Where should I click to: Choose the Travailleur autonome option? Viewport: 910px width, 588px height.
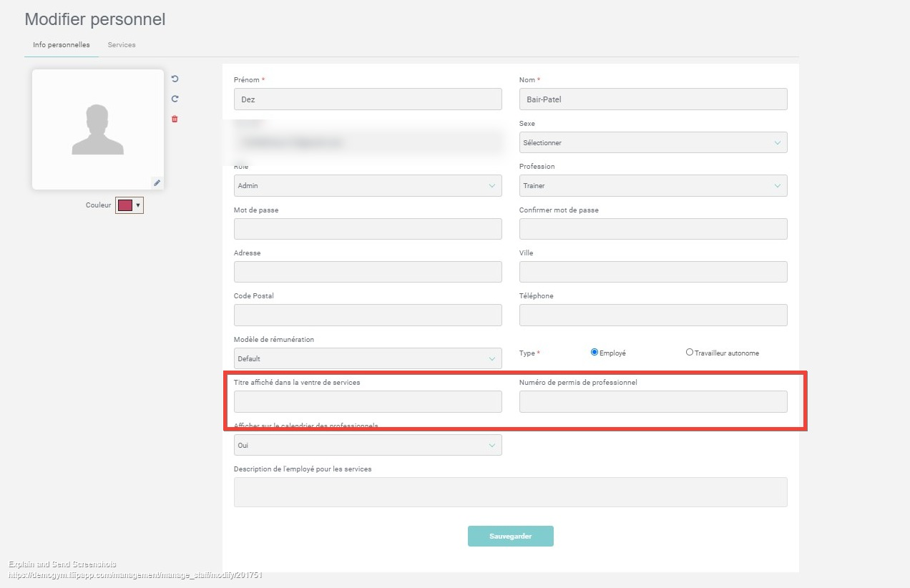point(690,352)
